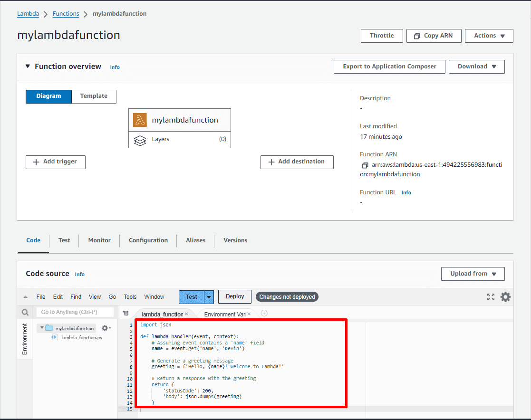Switch to Environment Var editor tab
Image resolution: width=531 pixels, height=420 pixels.
pos(224,314)
